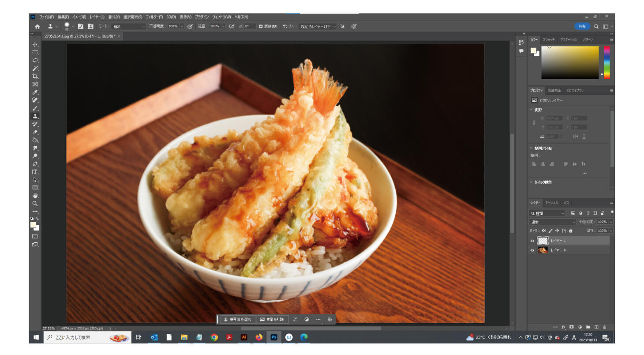Open brush preset picker dropdown
The image size is (644, 355).
(73, 26)
